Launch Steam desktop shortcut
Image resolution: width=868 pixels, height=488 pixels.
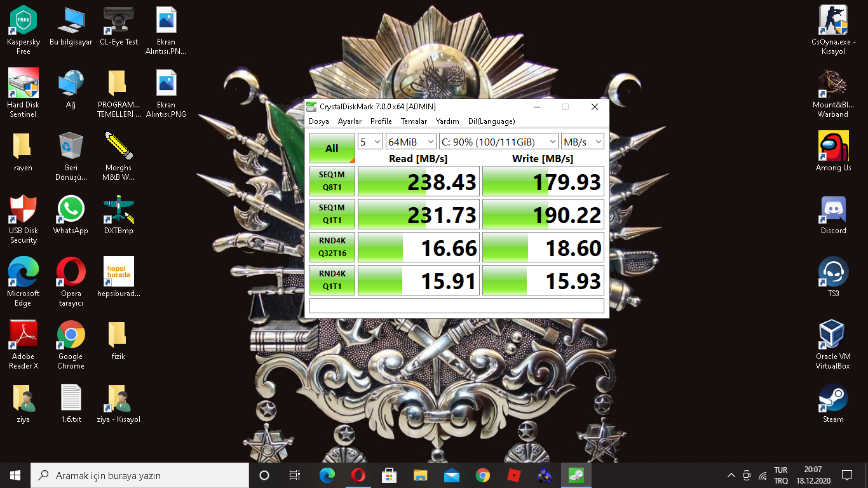point(833,403)
